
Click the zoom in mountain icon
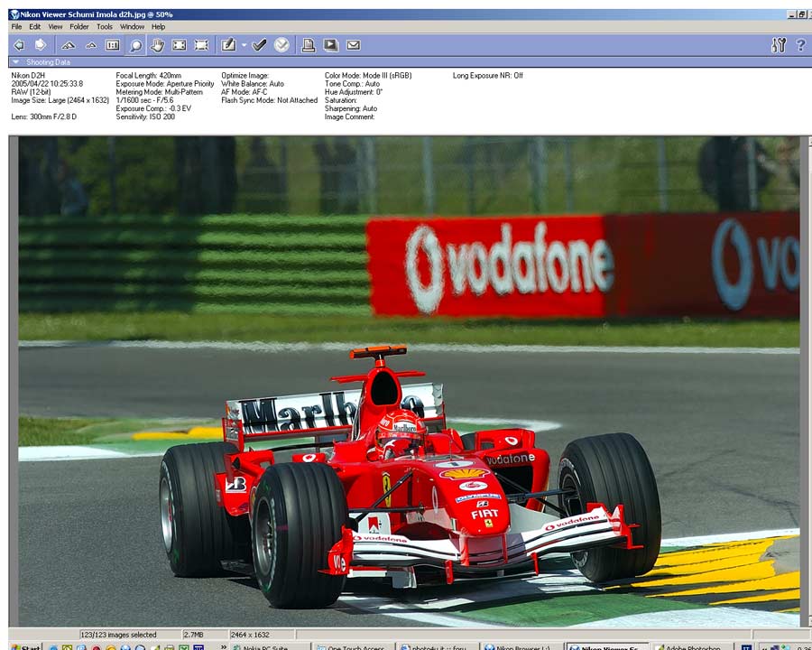point(68,44)
